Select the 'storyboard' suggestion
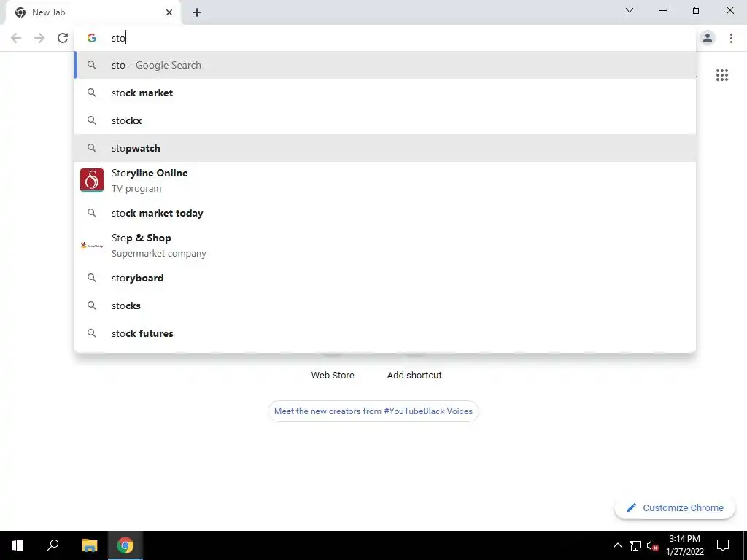 [385, 278]
